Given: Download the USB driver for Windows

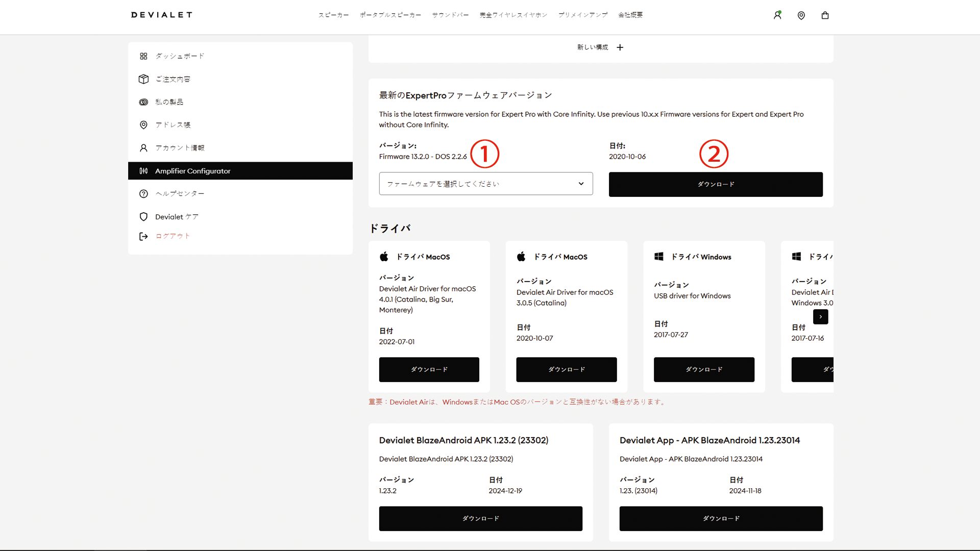Looking at the screenshot, I should click(x=704, y=369).
